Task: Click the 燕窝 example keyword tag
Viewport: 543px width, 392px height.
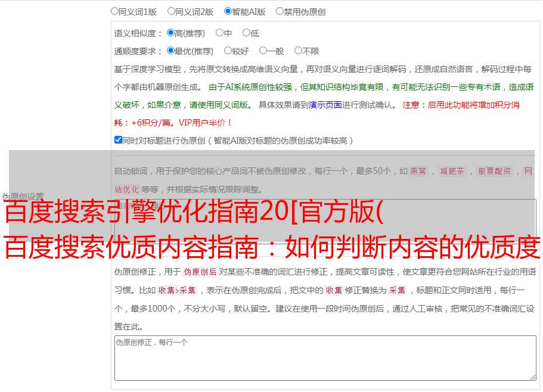Action: (418, 171)
